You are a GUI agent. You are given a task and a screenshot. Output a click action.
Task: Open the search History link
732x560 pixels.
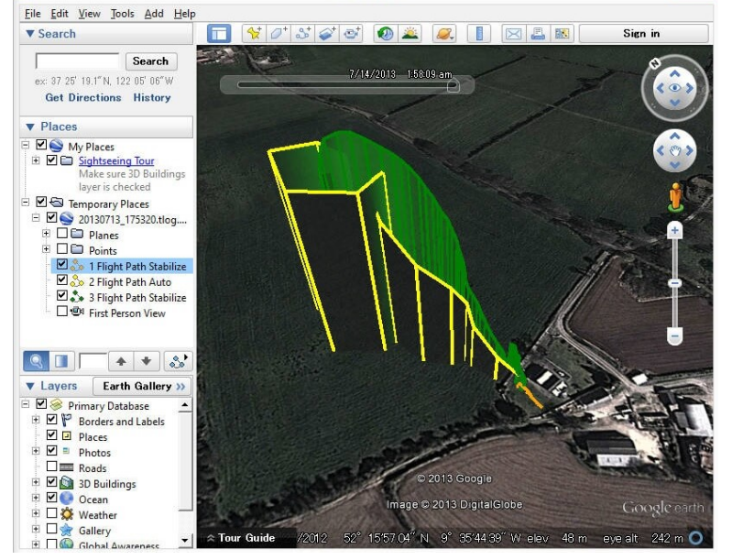(152, 98)
